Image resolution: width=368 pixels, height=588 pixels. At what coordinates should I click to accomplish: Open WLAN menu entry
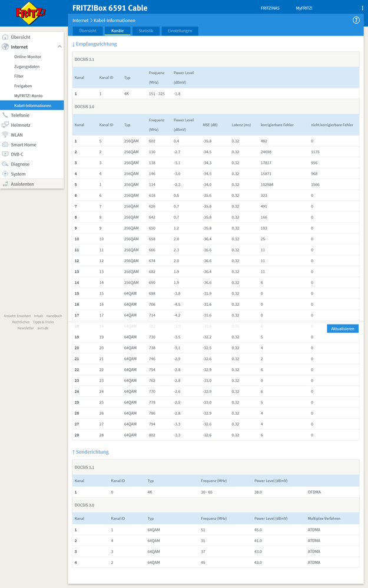[x=16, y=134]
